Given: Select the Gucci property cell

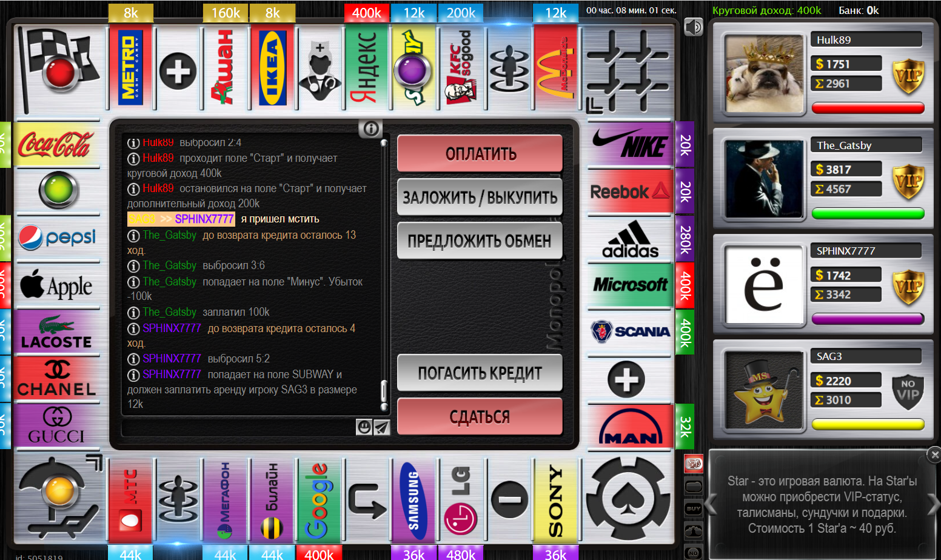Looking at the screenshot, I should (57, 427).
